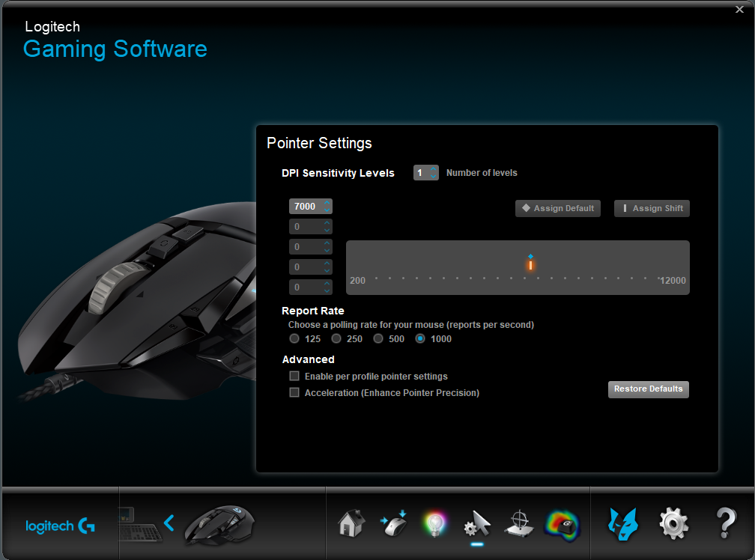The image size is (755, 560).
Task: Click the large G502 mouse image
Action: point(137,303)
